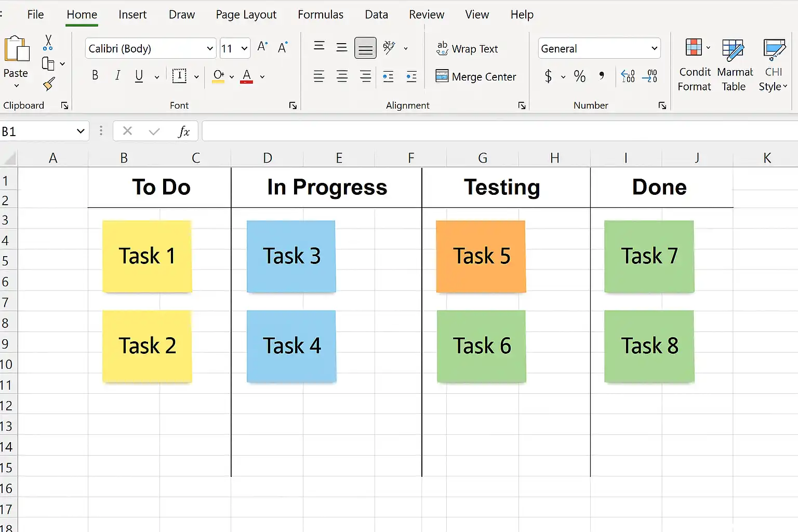Select the orange Task 5 sticky note
Screen dimensions: 798x532
(481, 256)
